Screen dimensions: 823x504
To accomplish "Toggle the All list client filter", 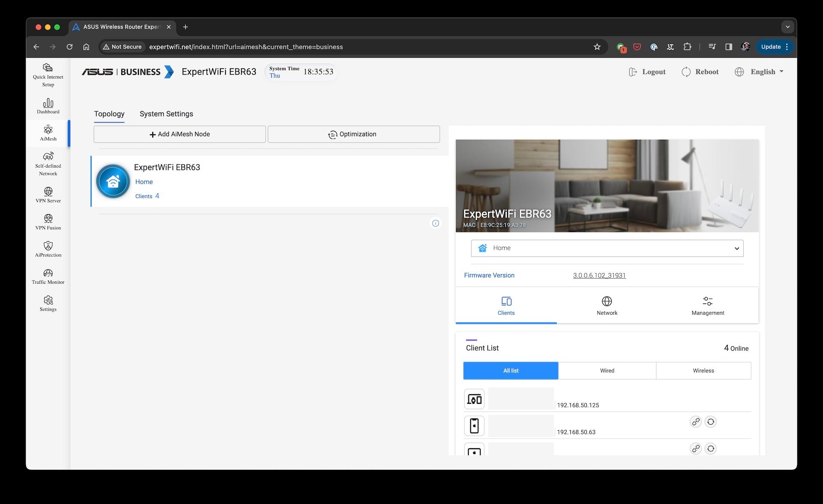I will 511,371.
